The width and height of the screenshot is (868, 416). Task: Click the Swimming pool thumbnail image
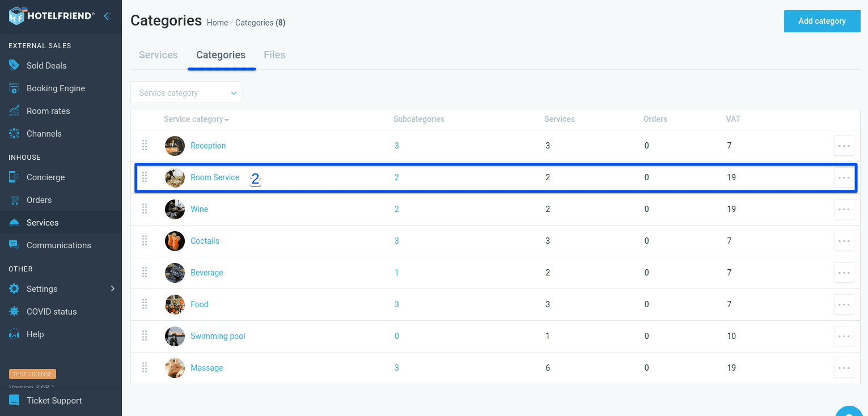coord(175,336)
